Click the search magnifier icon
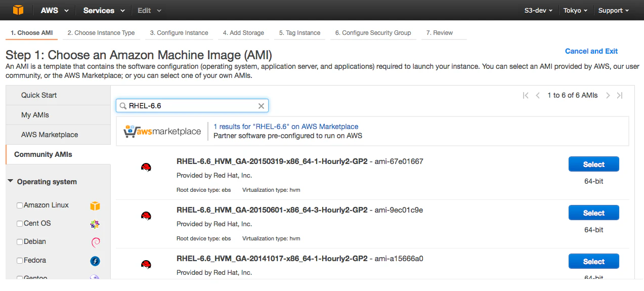 coord(123,106)
